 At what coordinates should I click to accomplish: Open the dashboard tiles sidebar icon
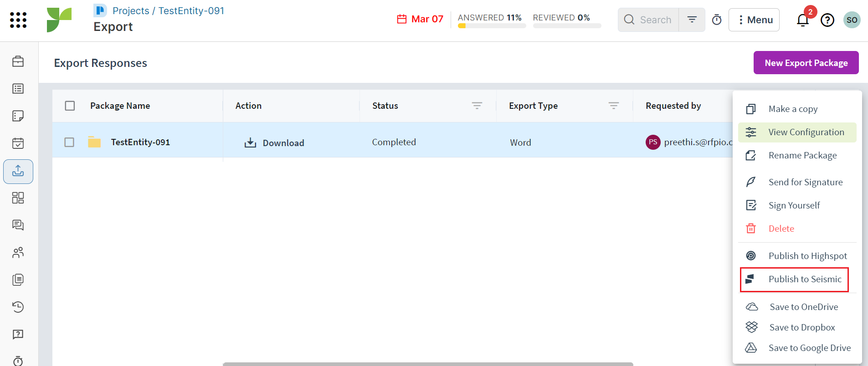coord(18,198)
